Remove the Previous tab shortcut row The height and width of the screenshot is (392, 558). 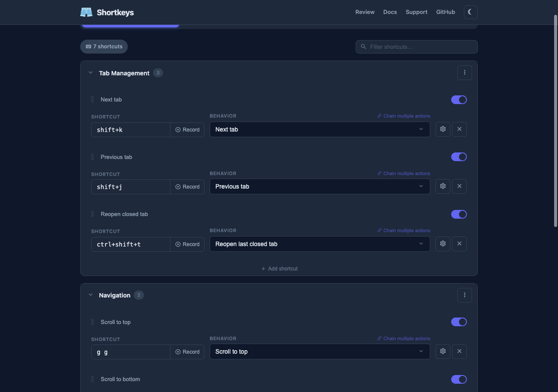[x=459, y=186]
